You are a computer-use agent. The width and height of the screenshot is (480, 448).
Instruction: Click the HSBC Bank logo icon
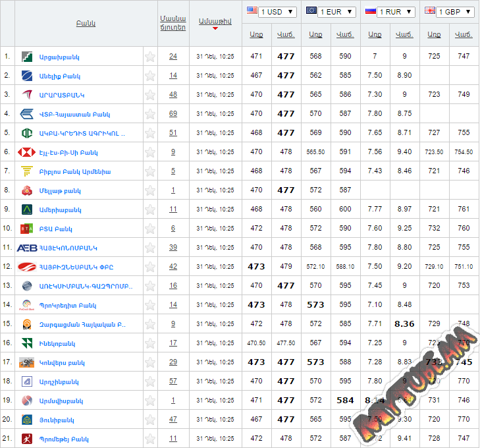point(26,152)
